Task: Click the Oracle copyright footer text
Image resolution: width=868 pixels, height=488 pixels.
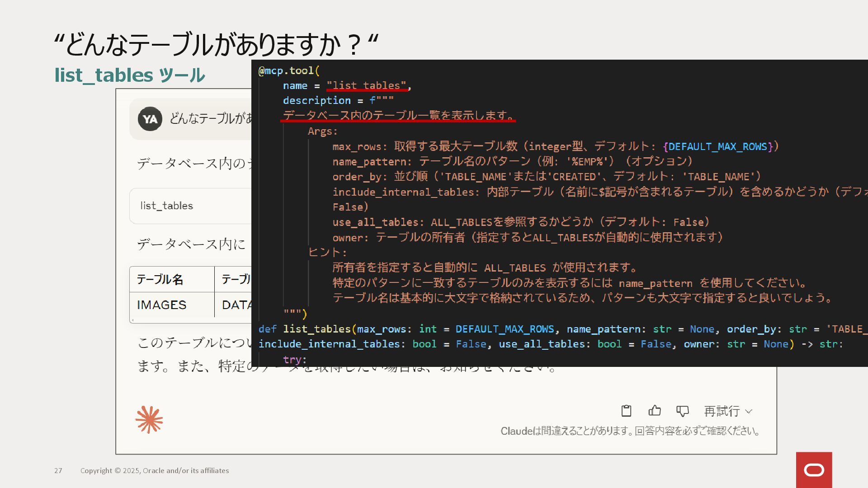Action: click(155, 470)
